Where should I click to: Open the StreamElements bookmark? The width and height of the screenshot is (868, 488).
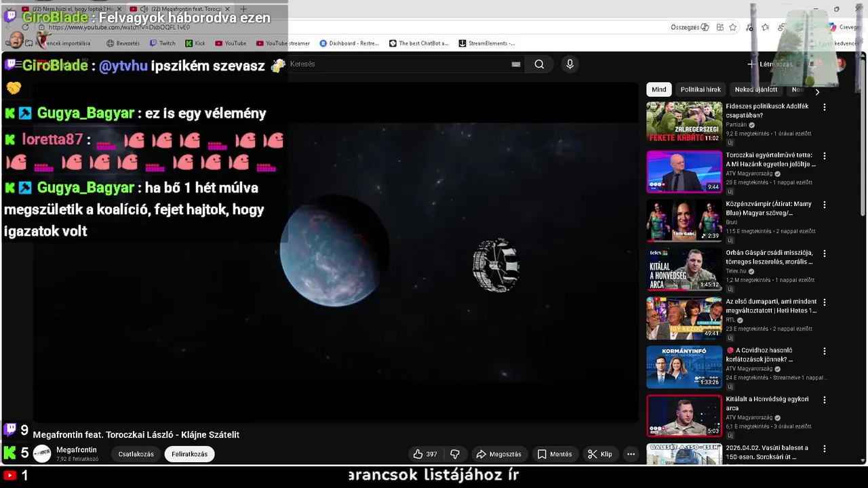(x=487, y=43)
